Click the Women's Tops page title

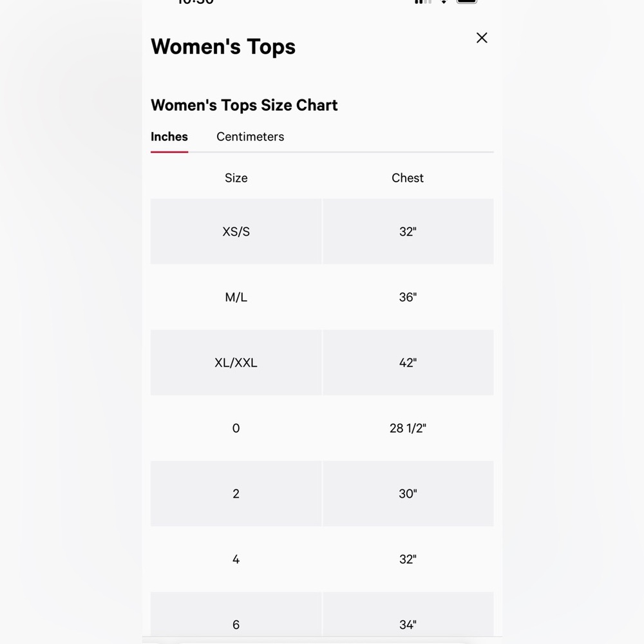coord(223,46)
